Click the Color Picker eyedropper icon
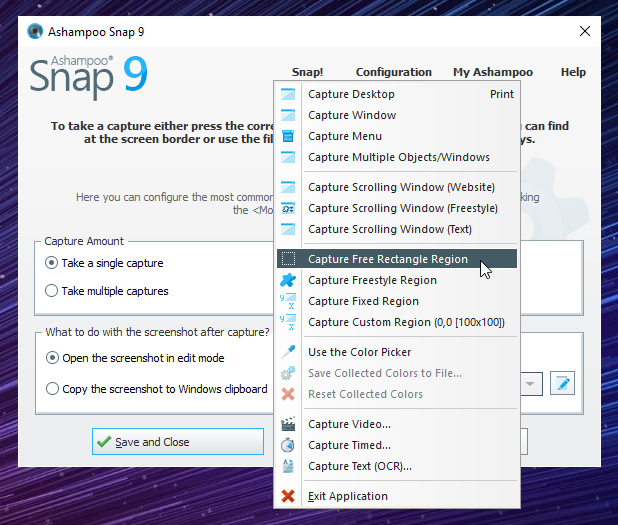 288,352
